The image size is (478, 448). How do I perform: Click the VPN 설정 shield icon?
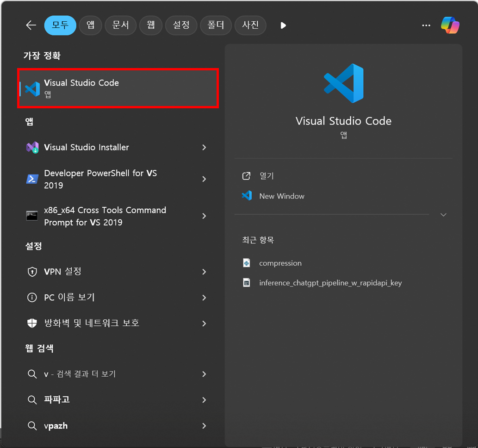pyautogui.click(x=32, y=271)
